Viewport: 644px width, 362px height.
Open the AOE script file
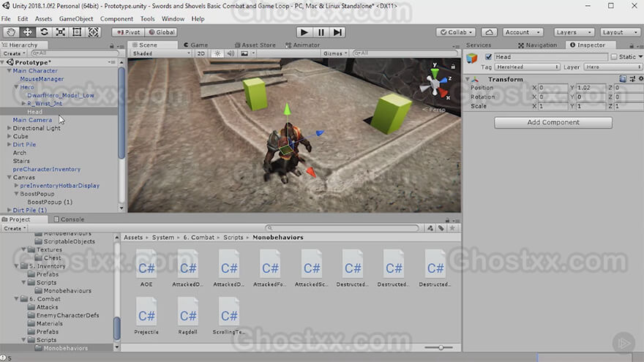click(146, 268)
